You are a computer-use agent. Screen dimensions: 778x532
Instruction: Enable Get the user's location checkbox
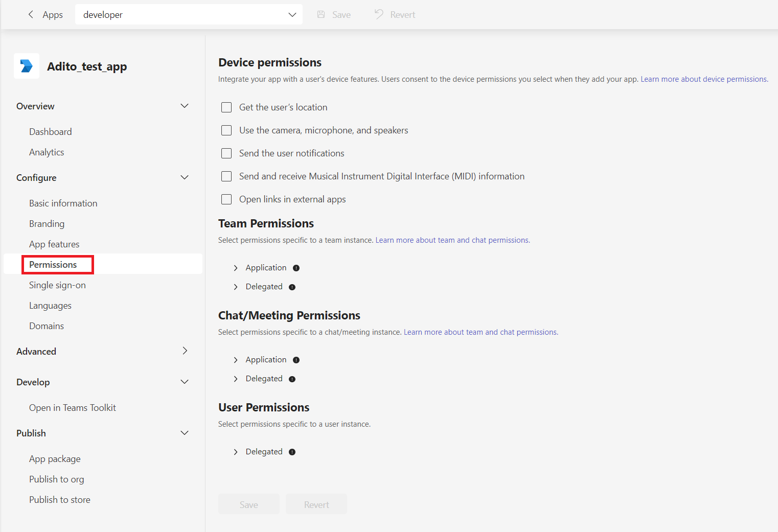226,107
